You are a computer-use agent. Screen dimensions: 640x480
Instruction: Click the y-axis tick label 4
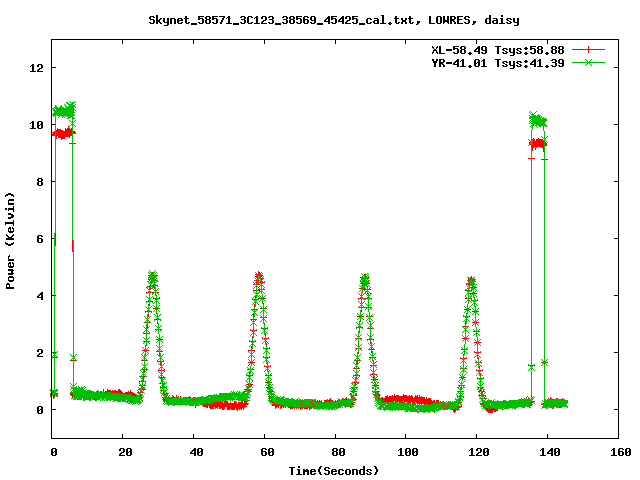tap(40, 296)
